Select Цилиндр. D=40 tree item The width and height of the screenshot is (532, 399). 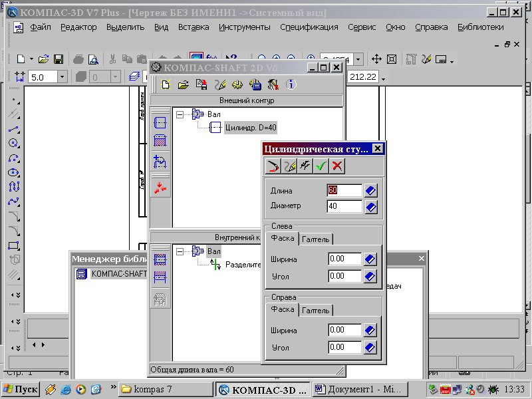251,128
